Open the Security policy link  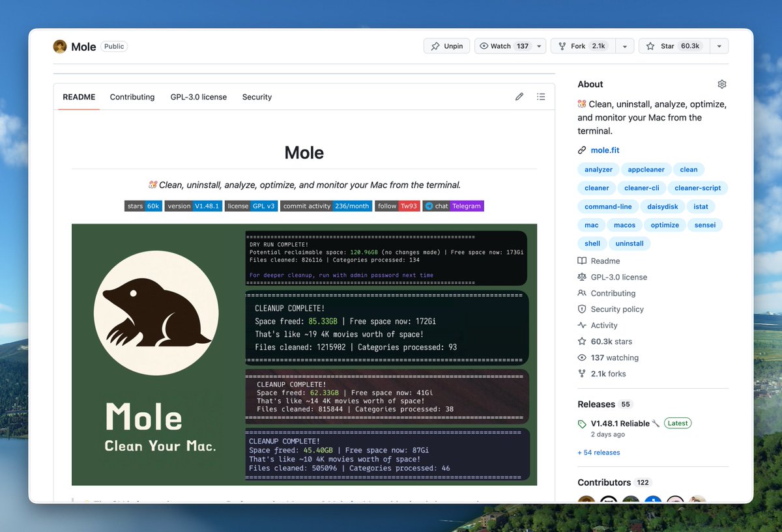tap(617, 309)
